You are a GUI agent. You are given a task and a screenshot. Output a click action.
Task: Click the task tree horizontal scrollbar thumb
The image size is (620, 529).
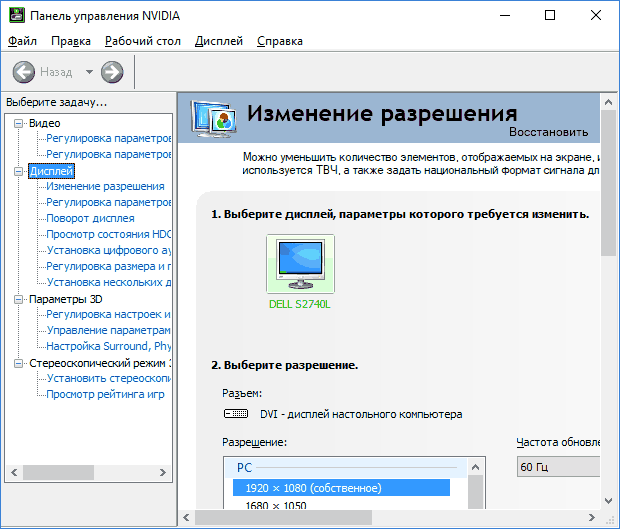pos(59,472)
